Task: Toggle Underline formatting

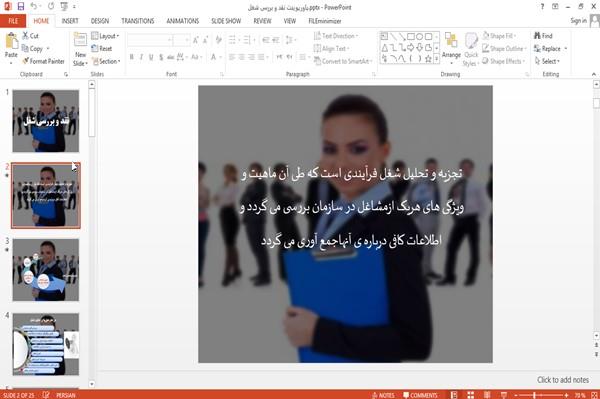Action: tap(151, 57)
